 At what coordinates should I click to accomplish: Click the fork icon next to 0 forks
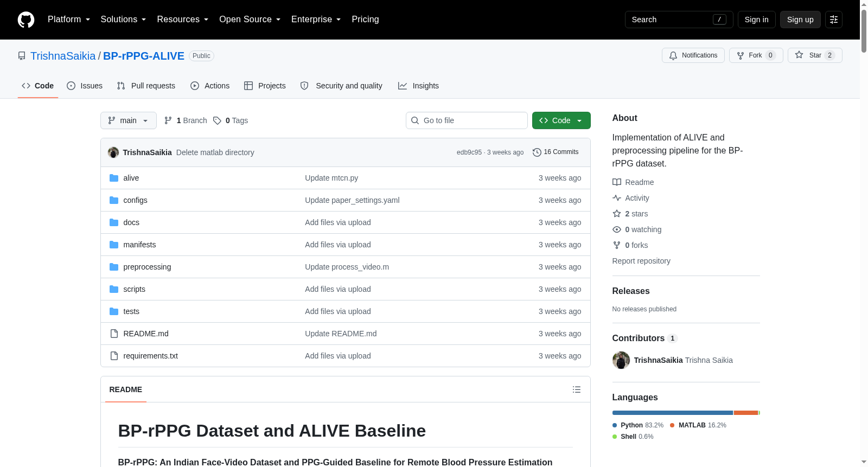[617, 245]
